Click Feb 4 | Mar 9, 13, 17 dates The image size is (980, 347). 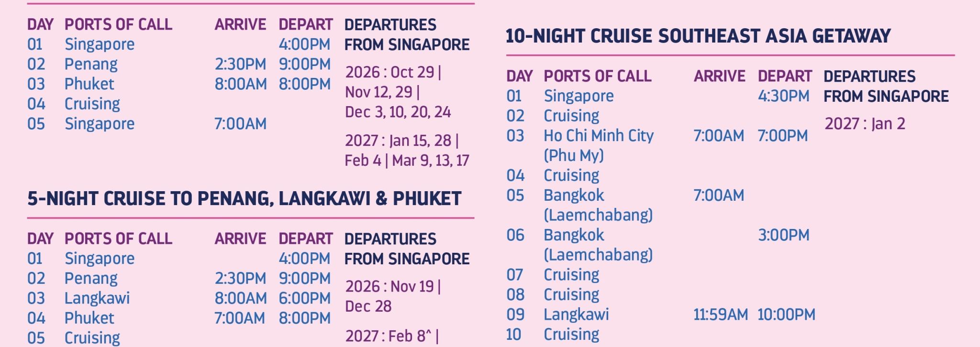[407, 160]
